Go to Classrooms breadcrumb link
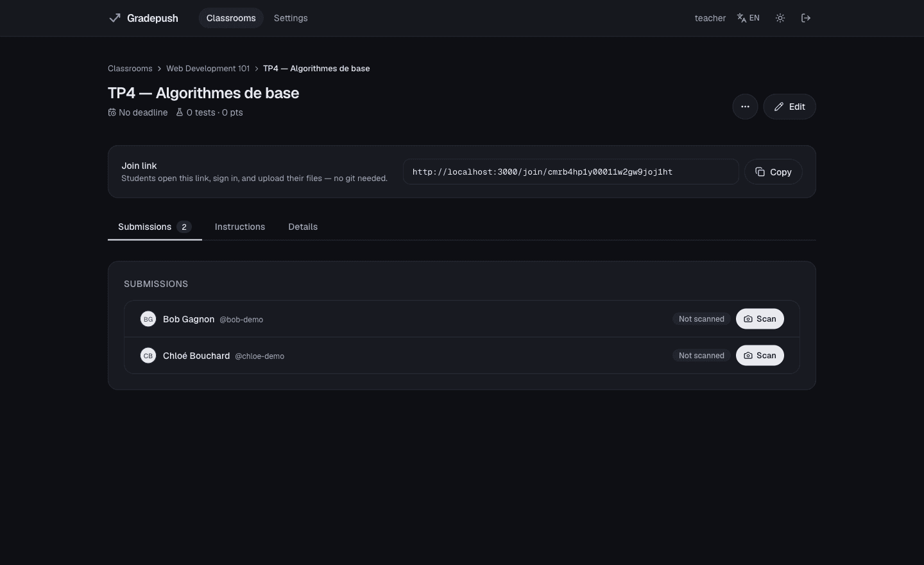The image size is (924, 565). [130, 69]
